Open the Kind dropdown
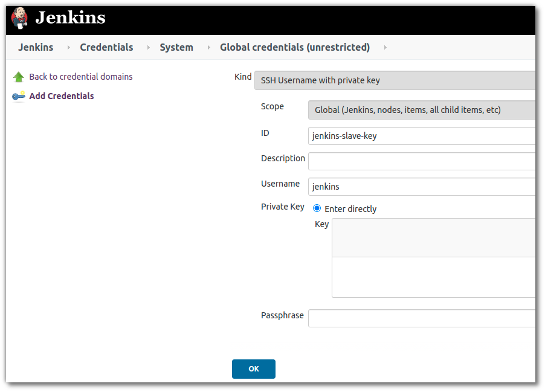Screen dimensions: 545x392 pyautogui.click(x=395, y=80)
